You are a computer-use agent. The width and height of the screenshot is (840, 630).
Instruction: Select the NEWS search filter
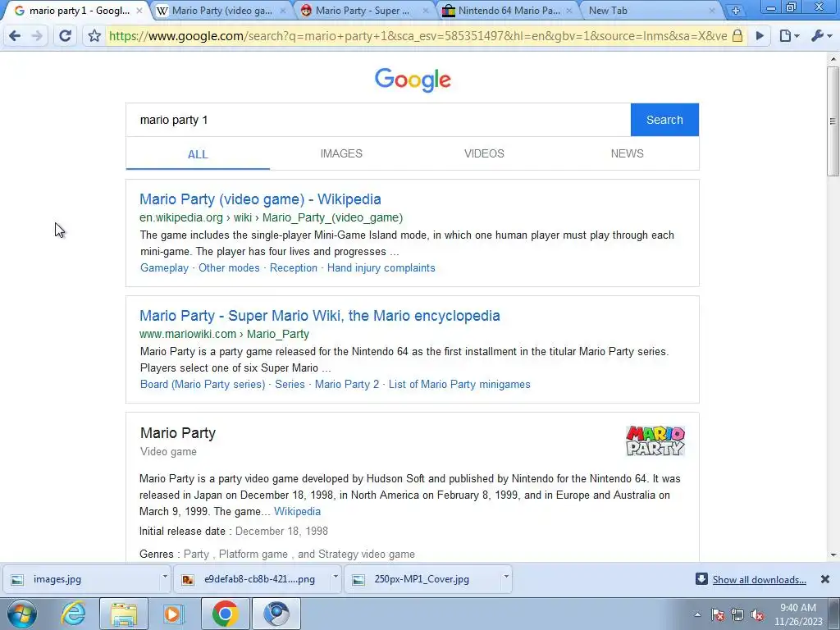click(628, 153)
